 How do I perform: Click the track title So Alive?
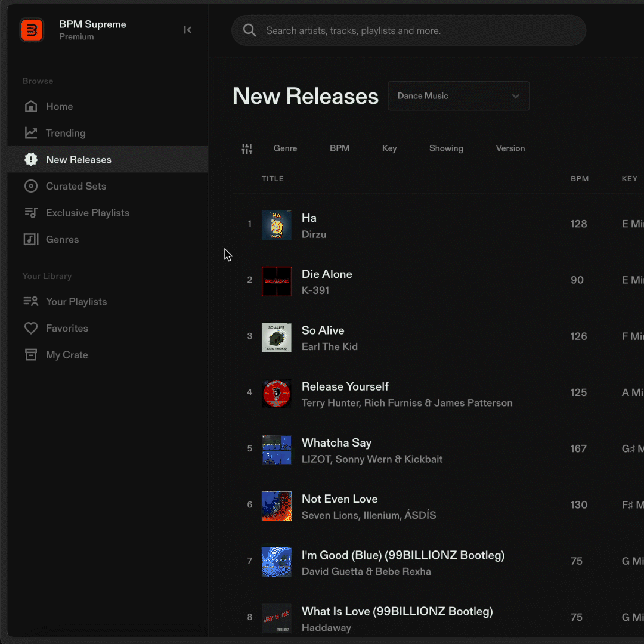click(323, 330)
